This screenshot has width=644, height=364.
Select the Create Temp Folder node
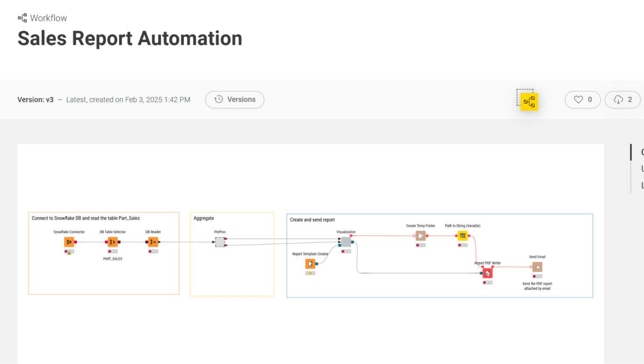point(421,236)
